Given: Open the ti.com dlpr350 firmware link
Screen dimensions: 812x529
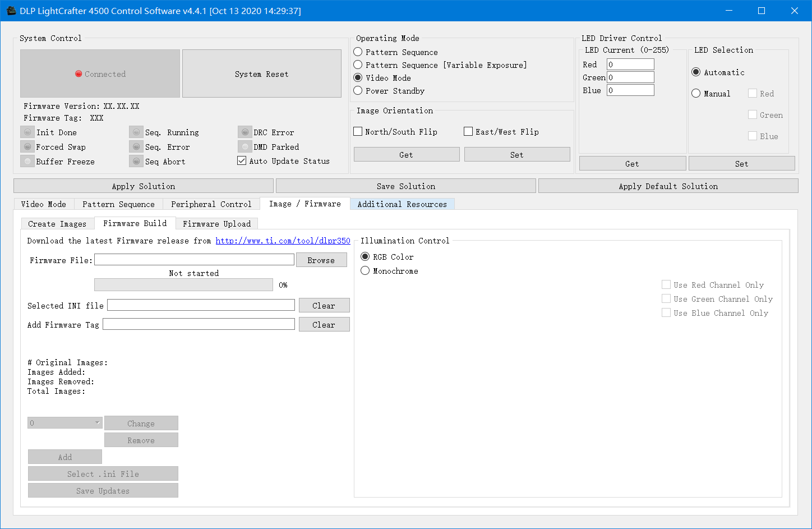Looking at the screenshot, I should coord(283,241).
